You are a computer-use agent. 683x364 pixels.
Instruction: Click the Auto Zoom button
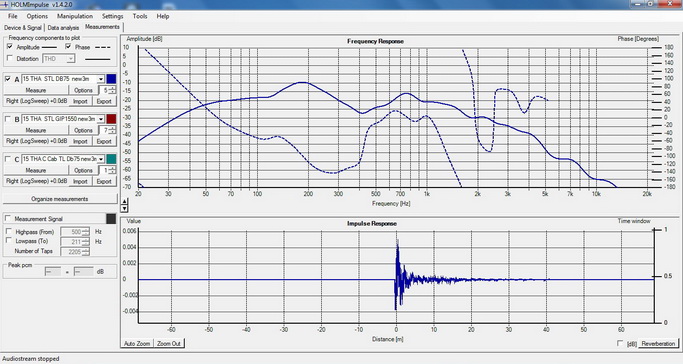[137, 343]
